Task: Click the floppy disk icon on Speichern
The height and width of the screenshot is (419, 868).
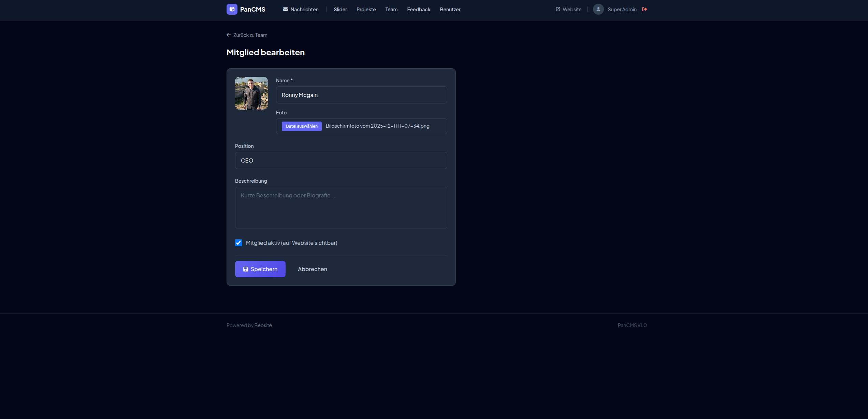Action: (x=246, y=269)
